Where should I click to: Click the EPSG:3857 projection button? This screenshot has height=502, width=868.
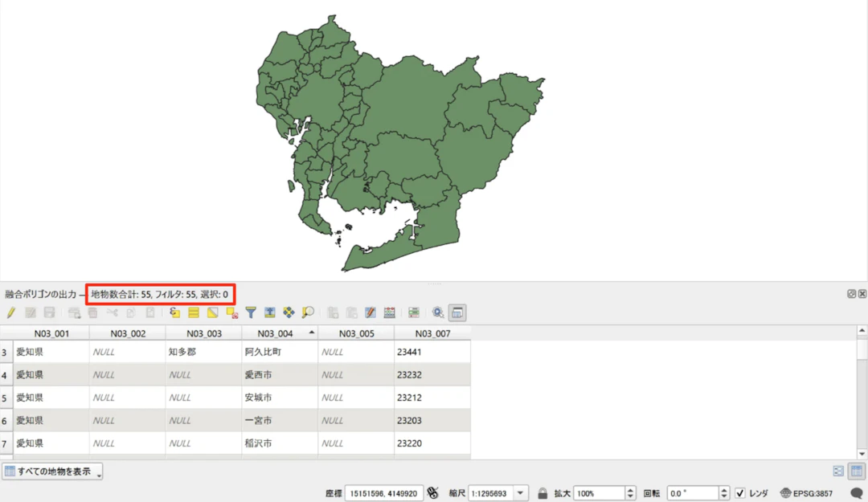(808, 492)
